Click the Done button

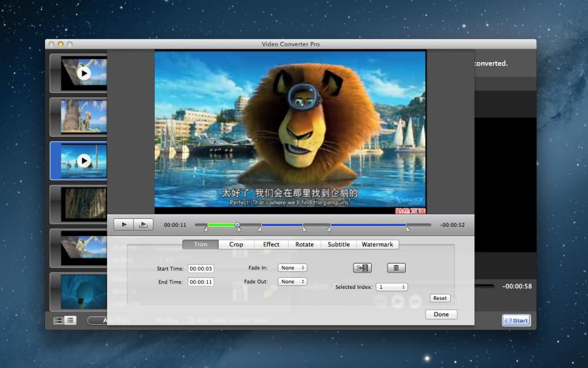click(442, 314)
